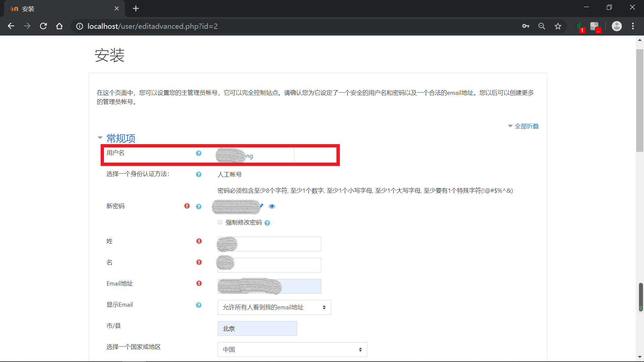Click help icon beside 强制修改密码

[x=267, y=223]
